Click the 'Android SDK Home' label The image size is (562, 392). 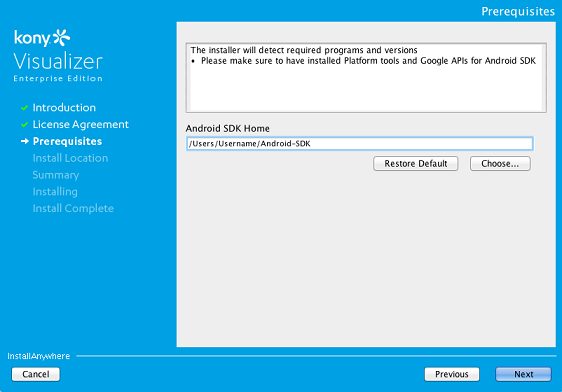[x=228, y=128]
